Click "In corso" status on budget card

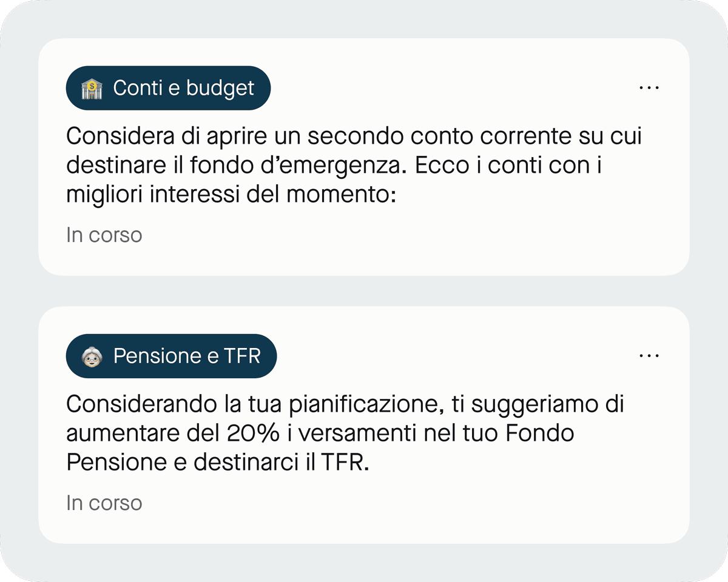pos(104,235)
